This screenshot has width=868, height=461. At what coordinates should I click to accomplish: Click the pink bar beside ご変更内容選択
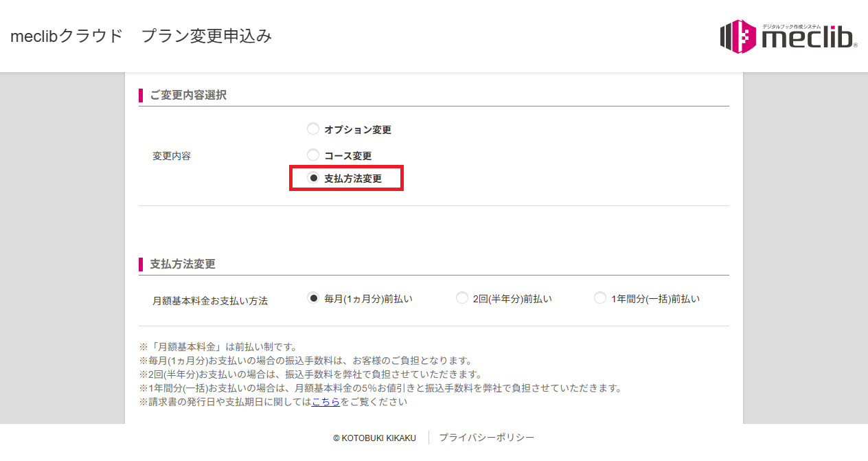point(140,95)
